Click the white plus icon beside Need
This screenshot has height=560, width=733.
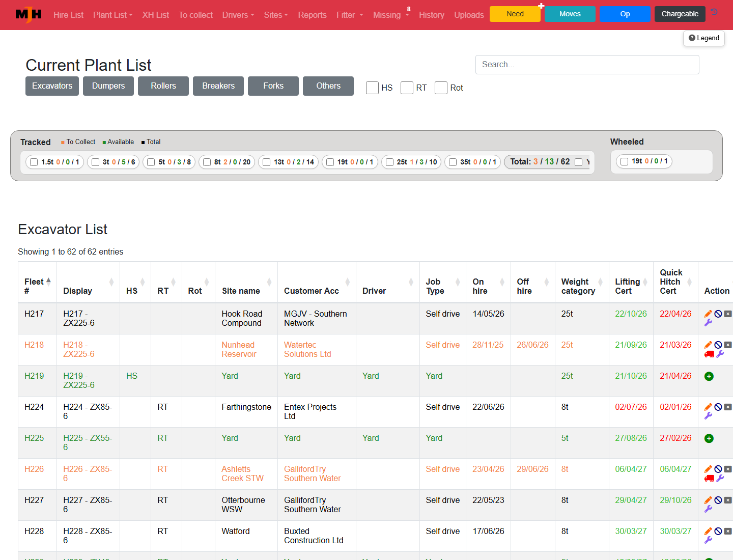[x=541, y=6]
